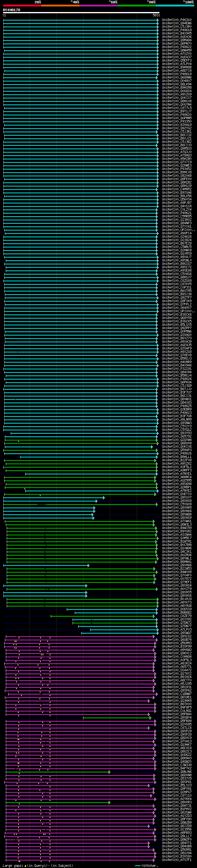Select hit label UniRef100_B3VA19
The height and width of the screenshot is (868, 197).
click(x=177, y=125)
